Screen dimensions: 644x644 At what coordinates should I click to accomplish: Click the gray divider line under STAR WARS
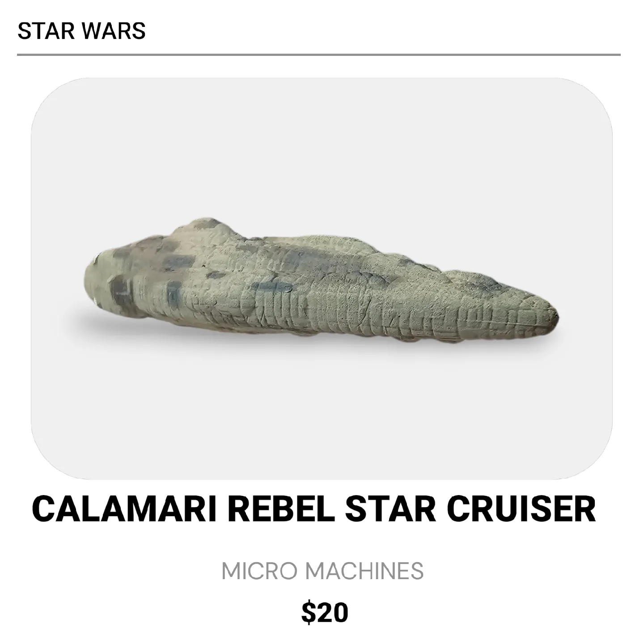(x=318, y=55)
